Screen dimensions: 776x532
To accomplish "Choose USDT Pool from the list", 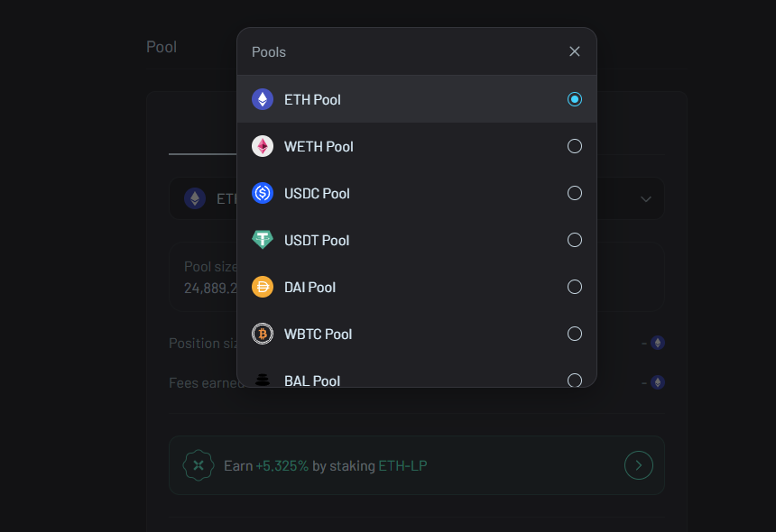I will click(417, 240).
